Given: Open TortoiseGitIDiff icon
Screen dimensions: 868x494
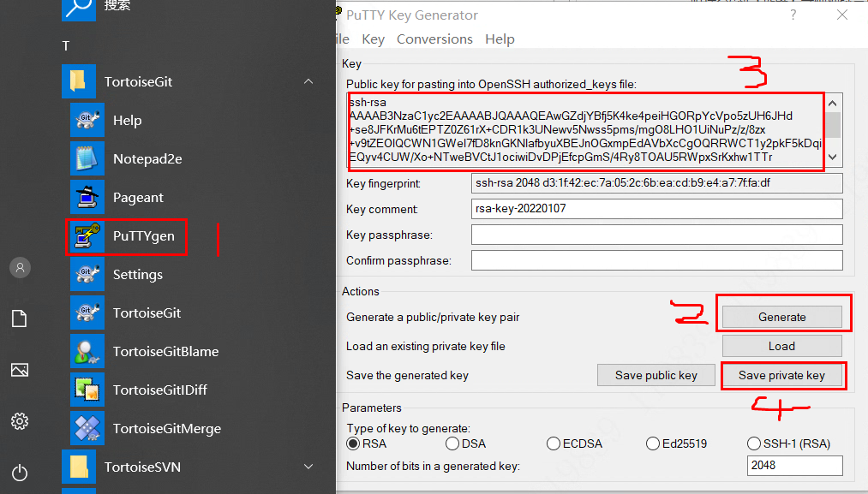Looking at the screenshot, I should [x=87, y=390].
